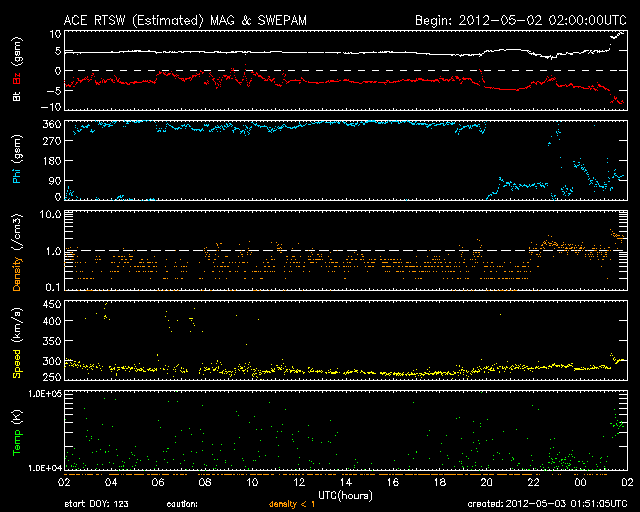The width and height of the screenshot is (640, 512).
Task: Select the "400" tick on the Speed axis
Action: (x=52, y=321)
